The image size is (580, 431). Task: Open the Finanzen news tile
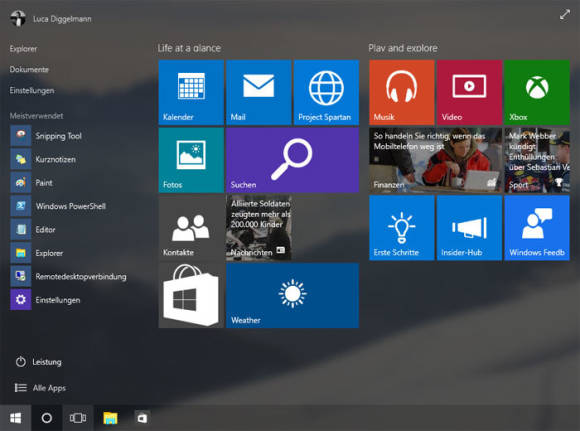point(435,160)
